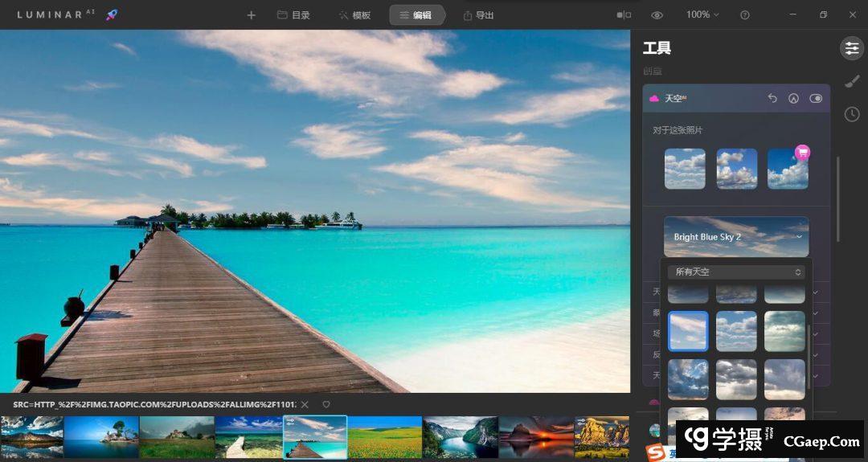Image resolution: width=868 pixels, height=462 pixels.
Task: Switch to the 目录 catalog tab
Action: tap(293, 15)
